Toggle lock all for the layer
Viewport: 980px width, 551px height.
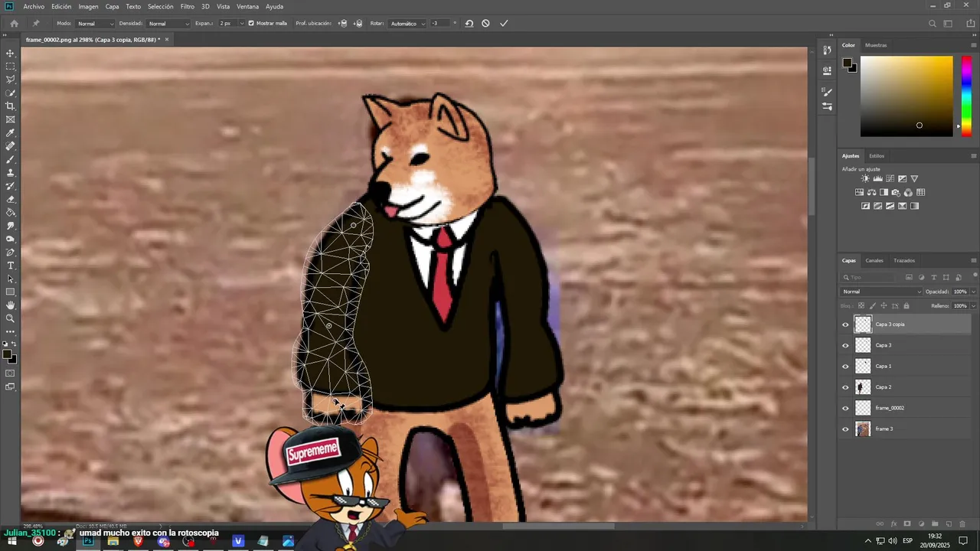[906, 305]
